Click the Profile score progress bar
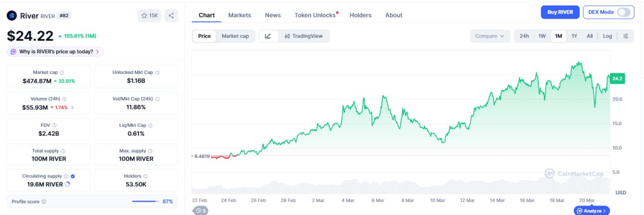This screenshot has width=644, height=215. pyautogui.click(x=146, y=202)
